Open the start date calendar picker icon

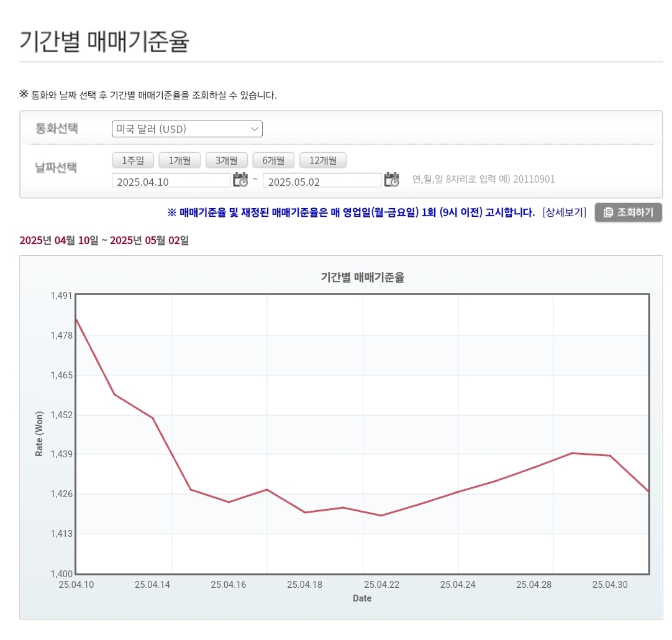click(x=240, y=180)
